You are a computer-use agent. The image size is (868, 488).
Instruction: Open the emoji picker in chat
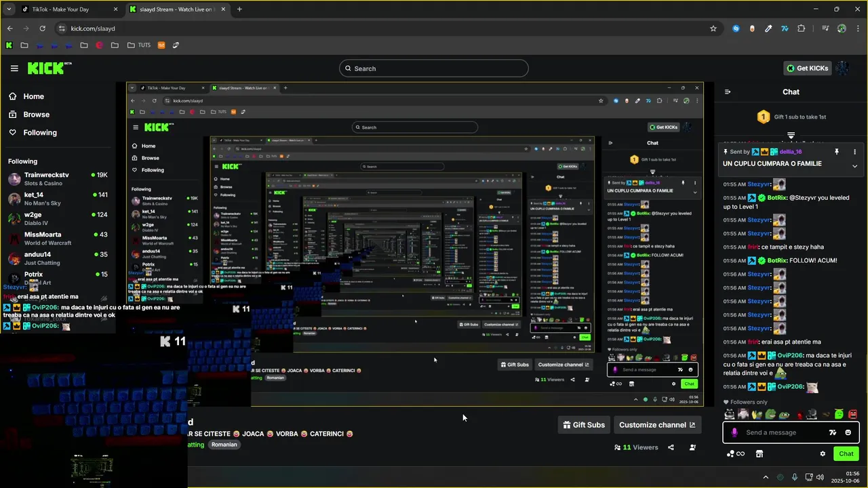[x=848, y=432]
